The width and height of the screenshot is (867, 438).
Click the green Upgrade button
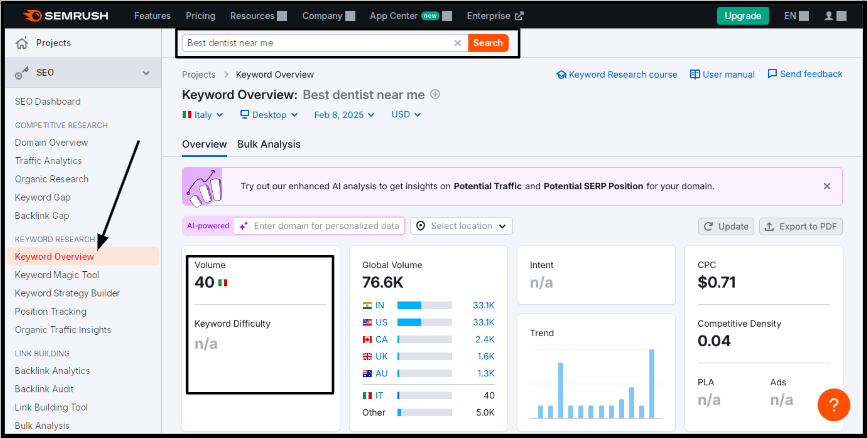pyautogui.click(x=743, y=16)
